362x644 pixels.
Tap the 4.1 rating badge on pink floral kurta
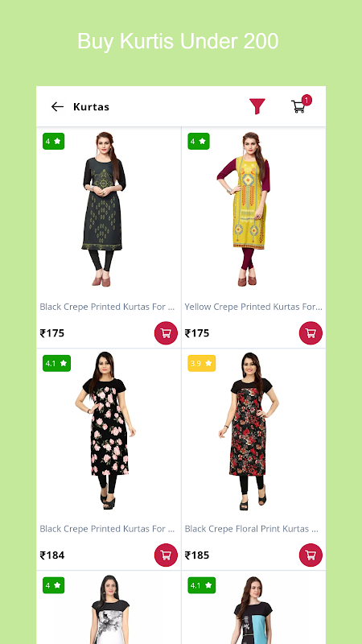click(56, 364)
